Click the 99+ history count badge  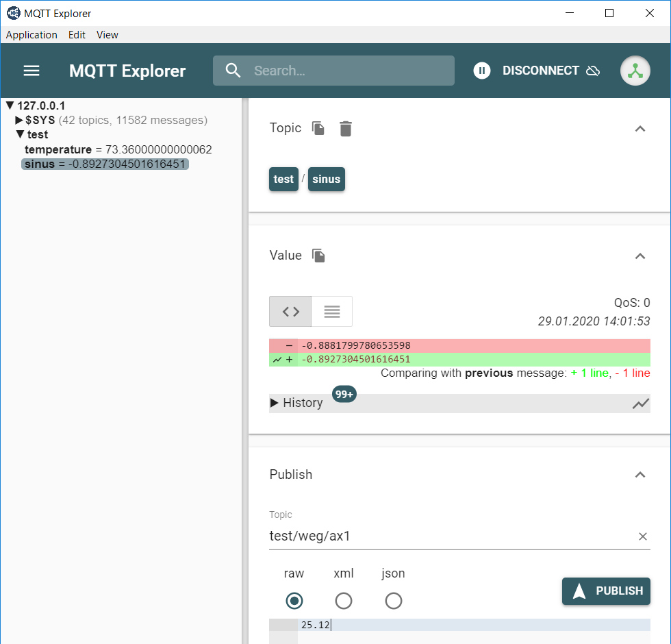coord(344,394)
